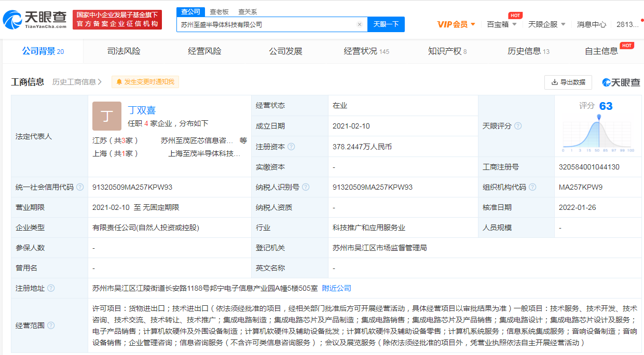The height and width of the screenshot is (355, 644).
Task: Click help icon next to 天眼评分
Action: coord(518,126)
